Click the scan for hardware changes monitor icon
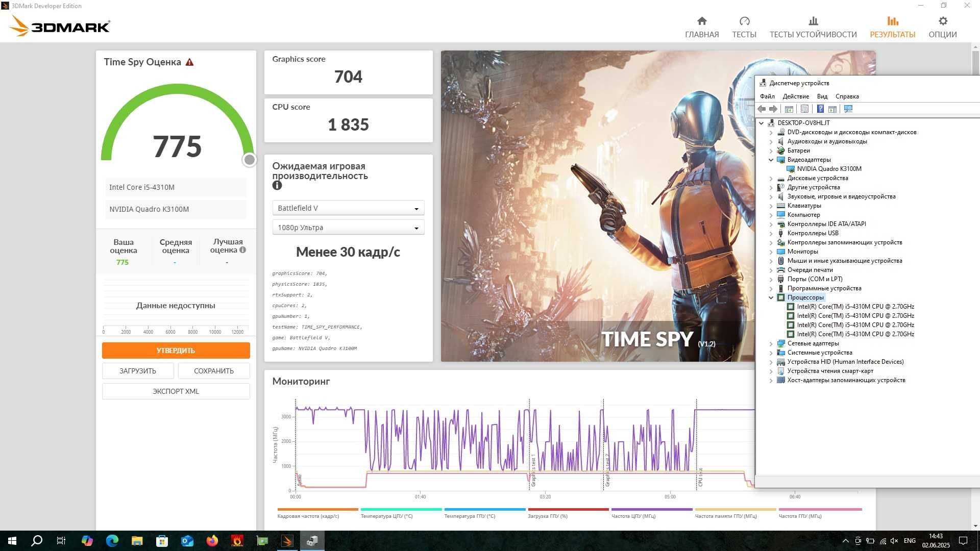 pos(848,109)
